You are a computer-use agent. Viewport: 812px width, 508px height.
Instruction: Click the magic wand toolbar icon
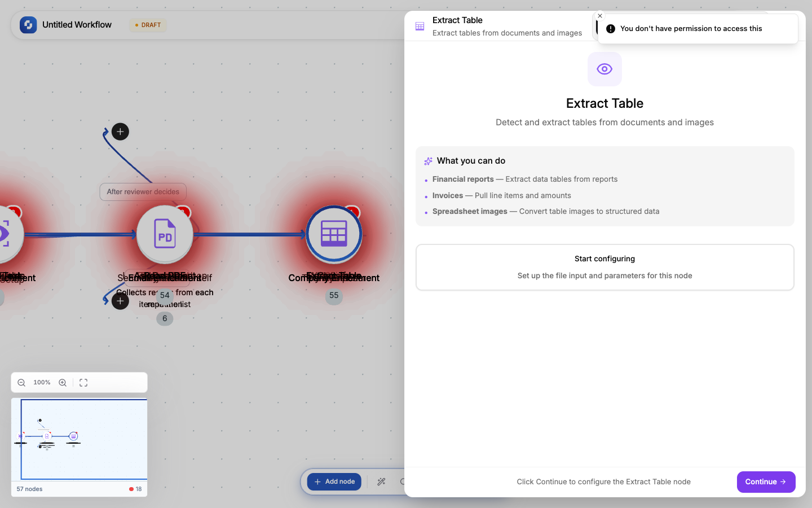(382, 482)
